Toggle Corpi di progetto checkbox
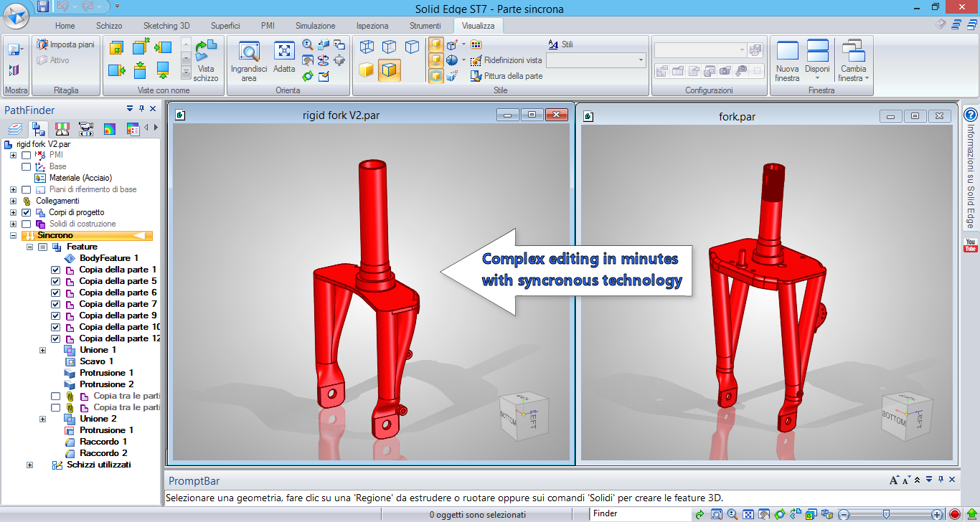The height and width of the screenshot is (522, 980). coord(27,212)
